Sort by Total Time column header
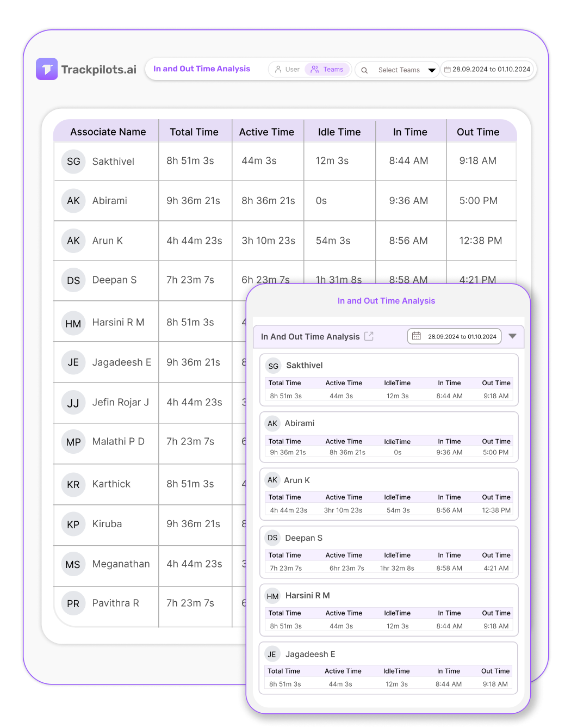Image resolution: width=571 pixels, height=728 pixels. point(194,132)
